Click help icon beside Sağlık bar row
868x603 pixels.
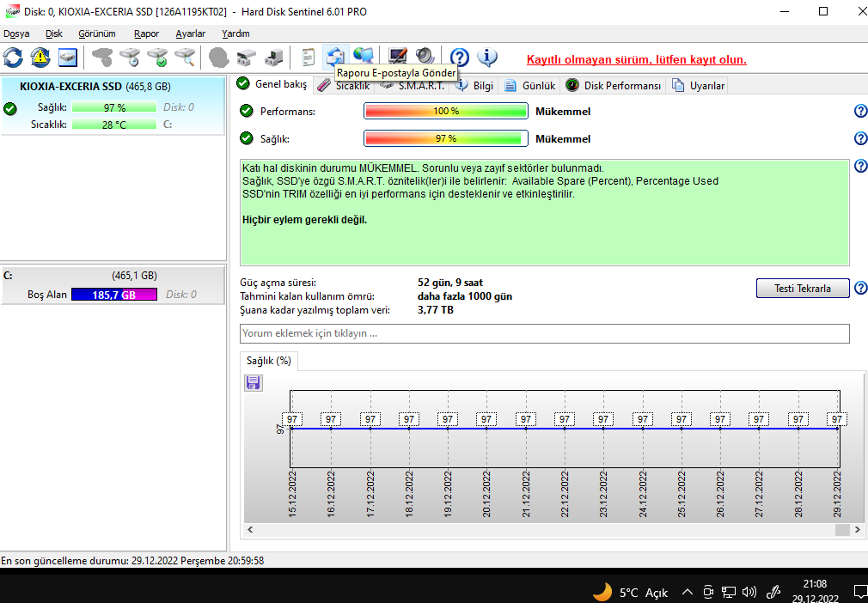(x=861, y=138)
